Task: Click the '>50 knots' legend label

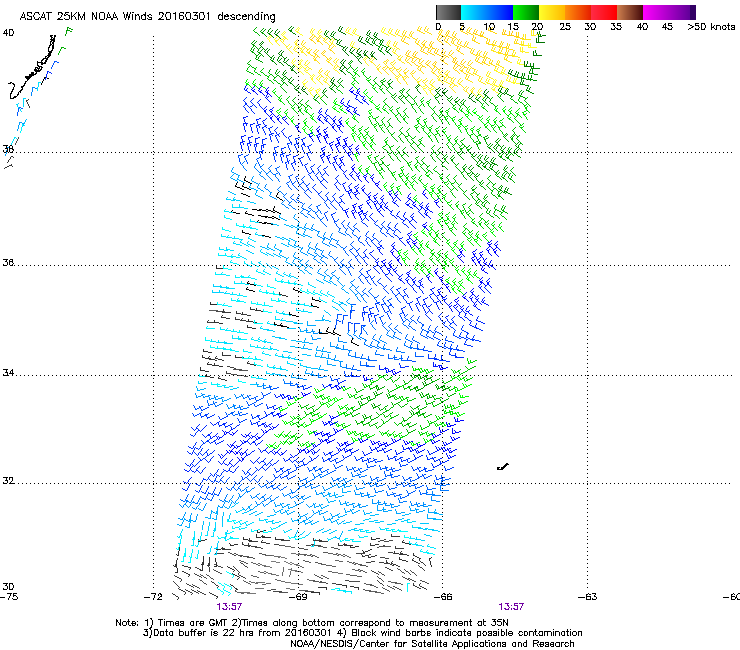Action: coord(711,27)
